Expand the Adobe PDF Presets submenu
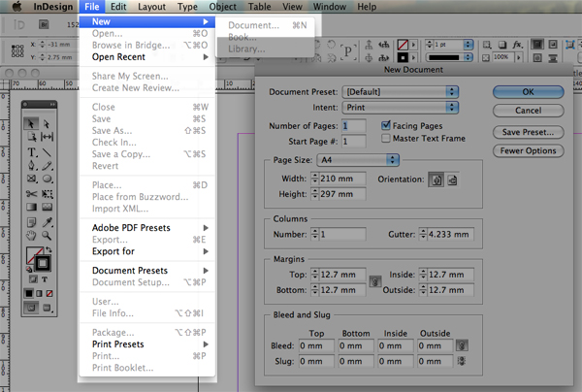This screenshot has height=392, width=582. coord(147,228)
